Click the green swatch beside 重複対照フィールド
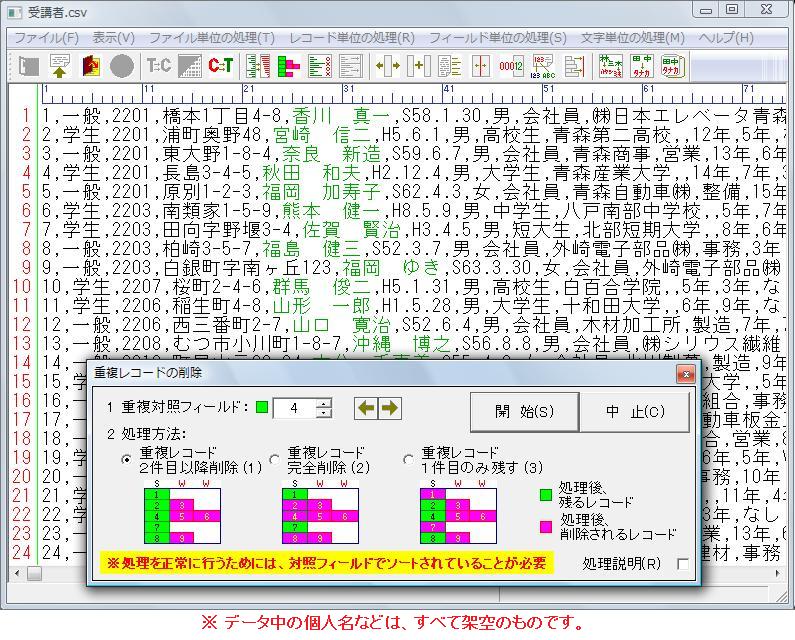Viewport: 795px width, 640px height. click(x=262, y=408)
